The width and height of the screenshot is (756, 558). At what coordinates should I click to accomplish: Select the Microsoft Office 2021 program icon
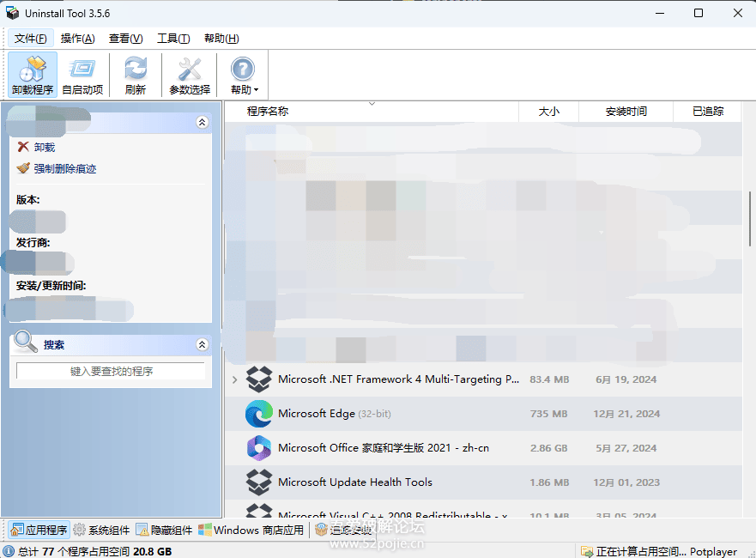(259, 448)
